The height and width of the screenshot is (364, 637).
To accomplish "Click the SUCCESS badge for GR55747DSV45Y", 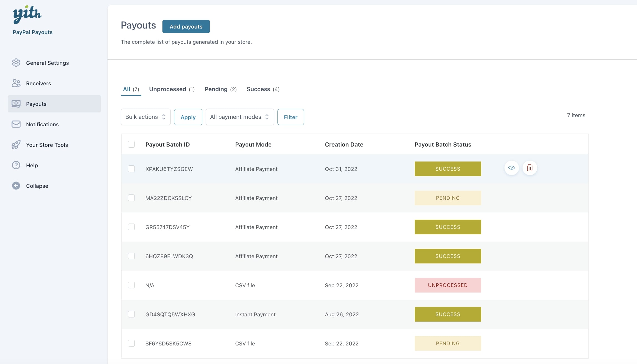I will pyautogui.click(x=448, y=227).
